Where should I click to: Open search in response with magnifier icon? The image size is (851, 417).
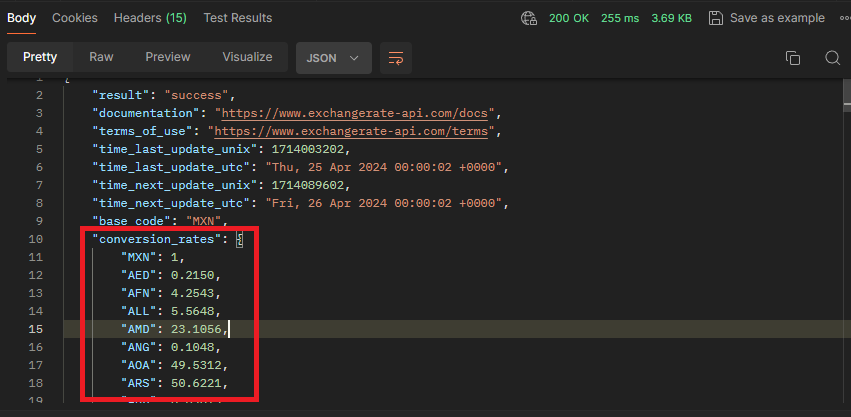832,58
